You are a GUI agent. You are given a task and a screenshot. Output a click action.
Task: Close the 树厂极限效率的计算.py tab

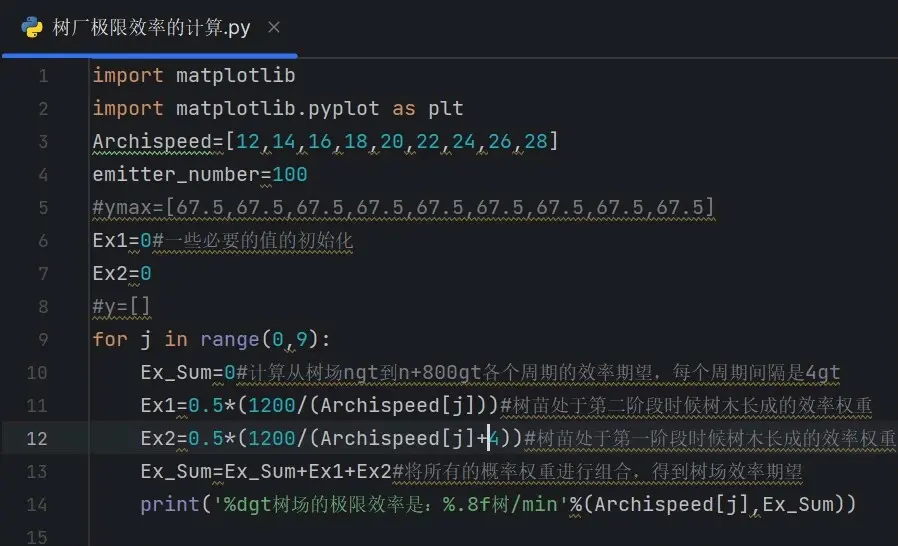pyautogui.click(x=274, y=28)
